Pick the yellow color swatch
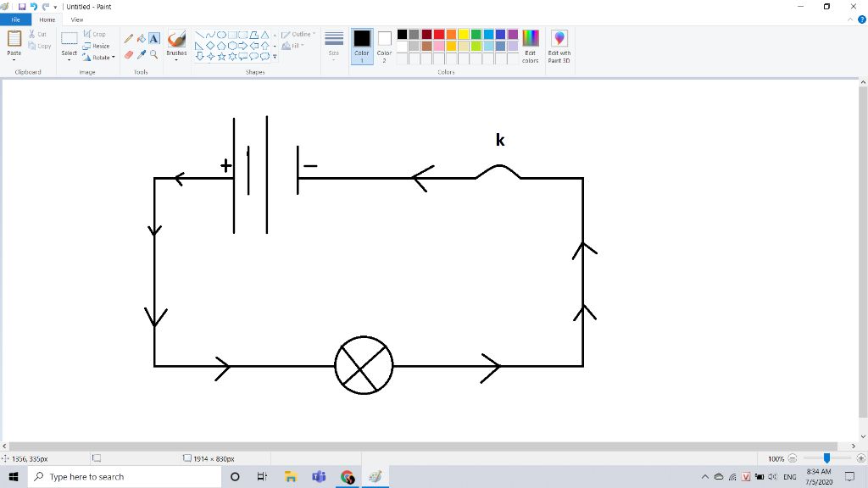The width and height of the screenshot is (868, 488). point(464,35)
